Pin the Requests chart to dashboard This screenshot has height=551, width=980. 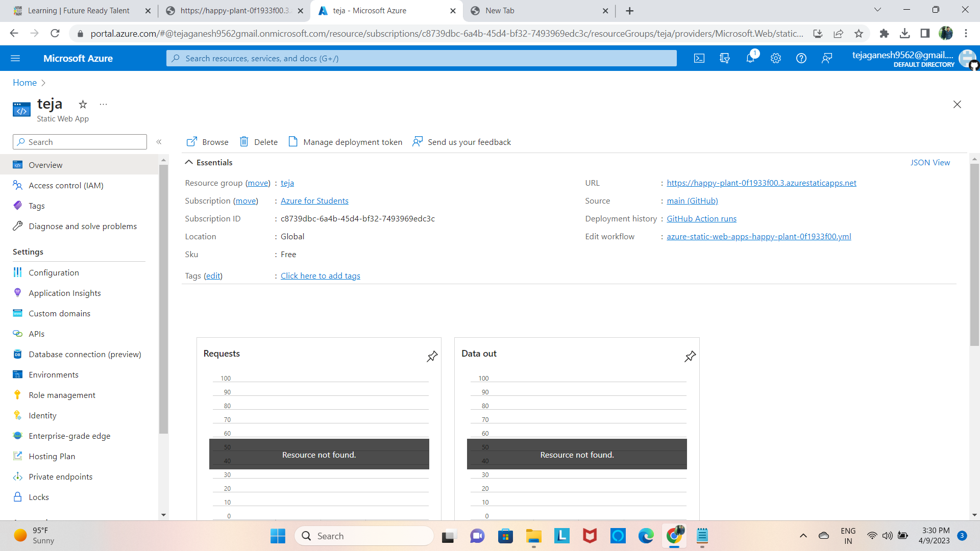click(x=432, y=356)
